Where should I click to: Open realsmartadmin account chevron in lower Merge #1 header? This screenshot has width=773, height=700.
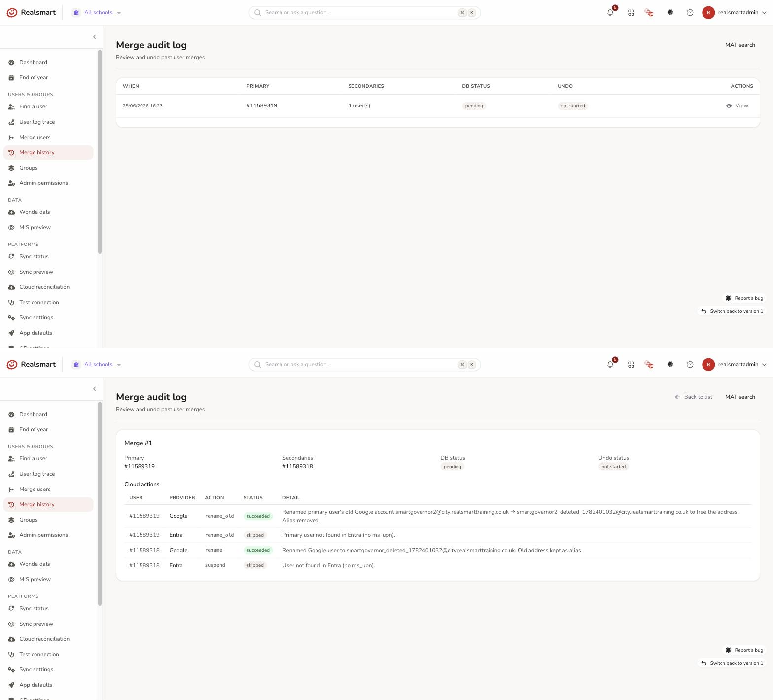(764, 365)
